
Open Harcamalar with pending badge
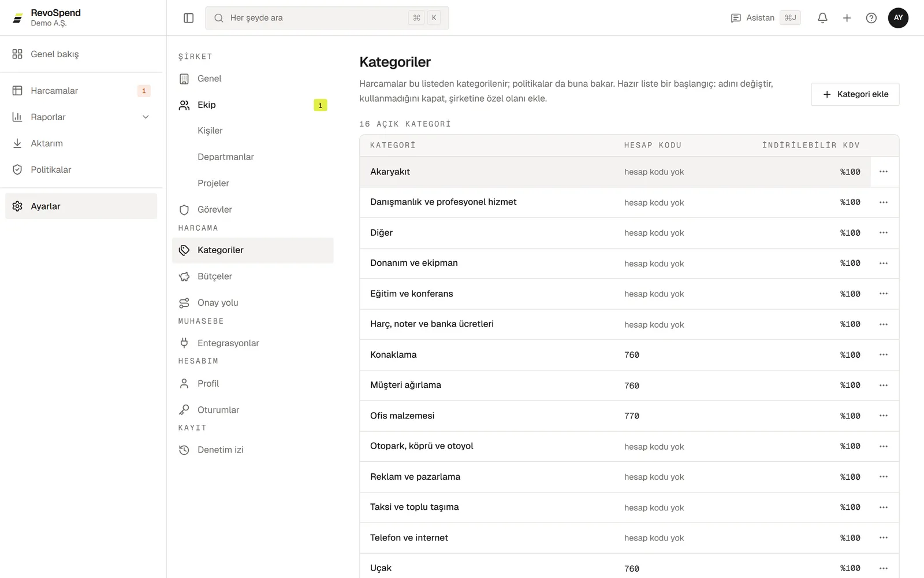[81, 91]
